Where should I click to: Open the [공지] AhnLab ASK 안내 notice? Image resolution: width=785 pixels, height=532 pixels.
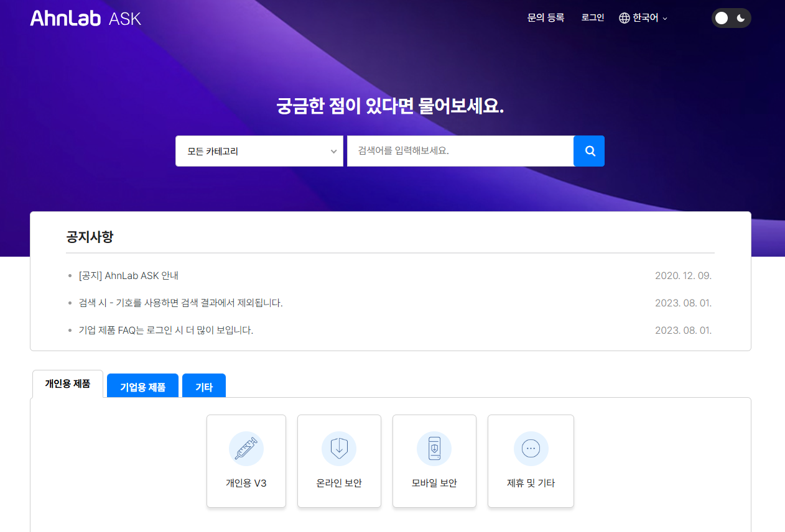coord(129,275)
